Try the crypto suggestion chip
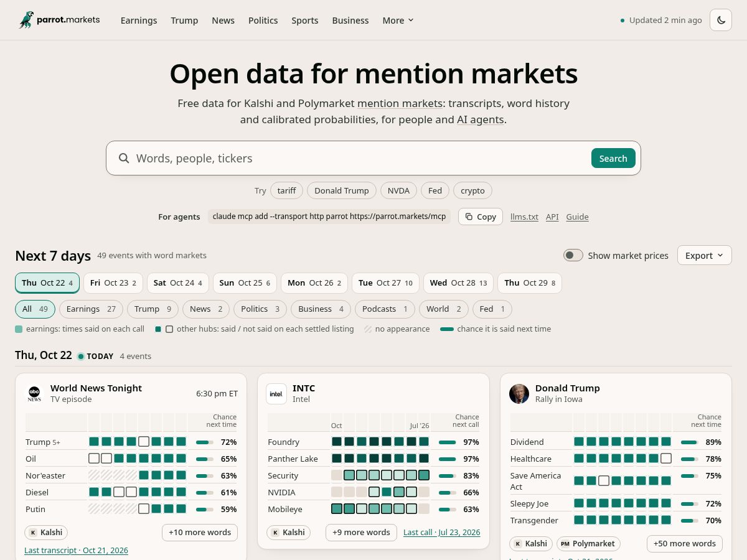 [x=472, y=190]
